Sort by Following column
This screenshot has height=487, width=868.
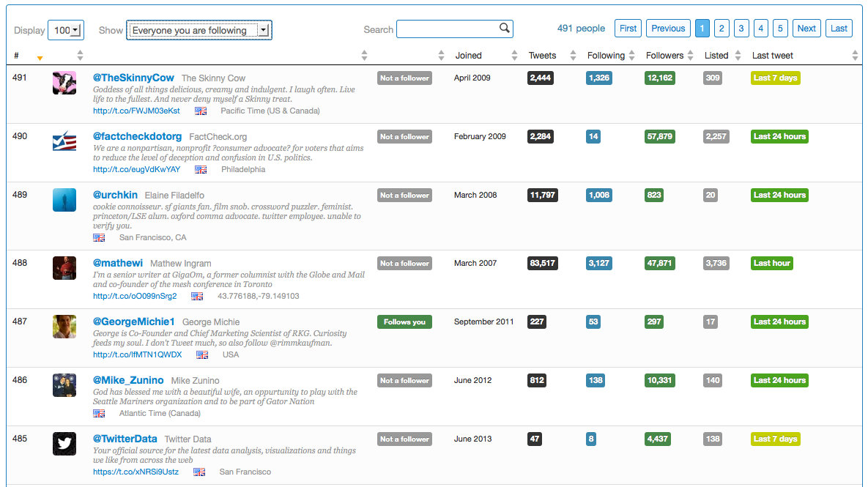[x=631, y=56]
